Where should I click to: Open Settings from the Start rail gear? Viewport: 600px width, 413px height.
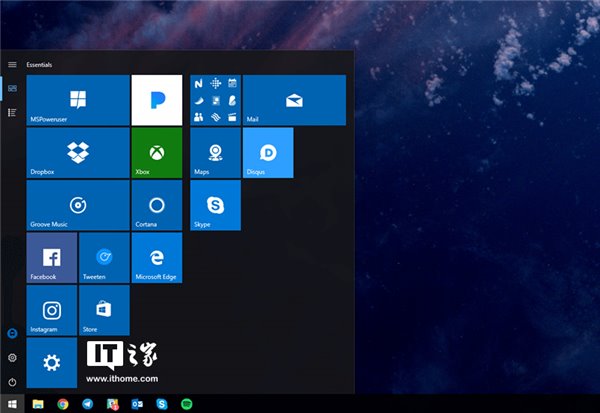(12, 357)
